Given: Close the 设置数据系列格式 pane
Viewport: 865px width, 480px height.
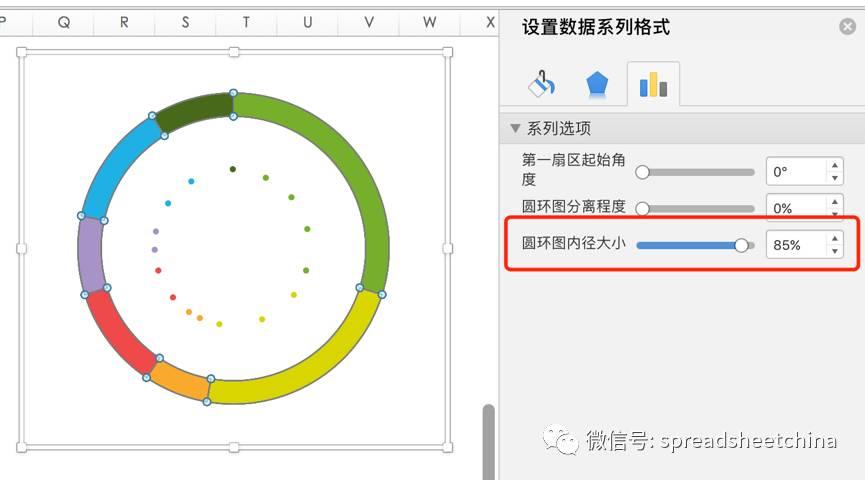Looking at the screenshot, I should click(x=847, y=26).
